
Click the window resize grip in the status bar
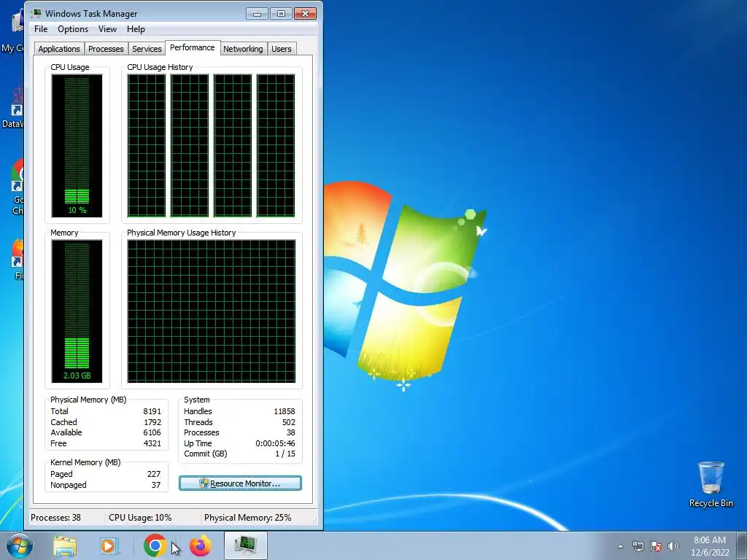(314, 521)
